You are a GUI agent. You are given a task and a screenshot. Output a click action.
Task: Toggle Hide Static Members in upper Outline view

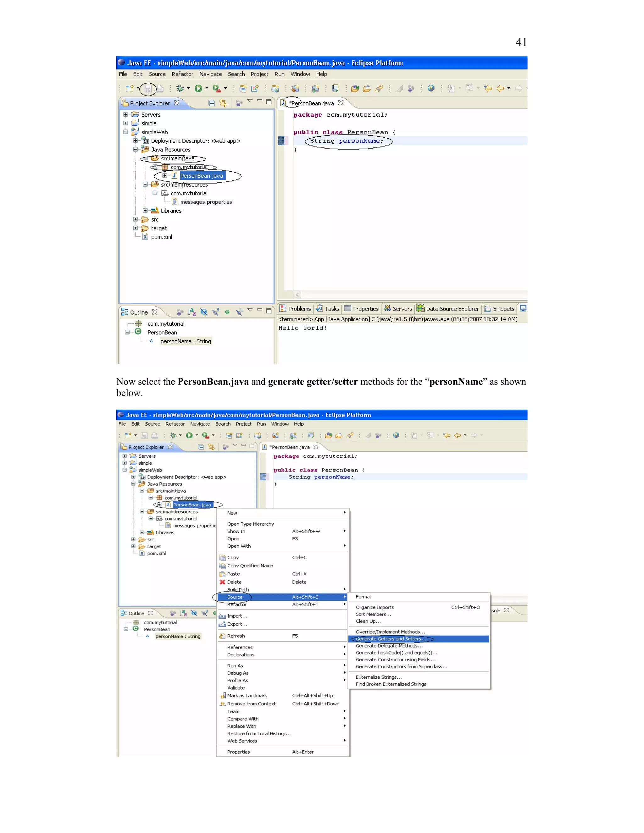pos(215,312)
